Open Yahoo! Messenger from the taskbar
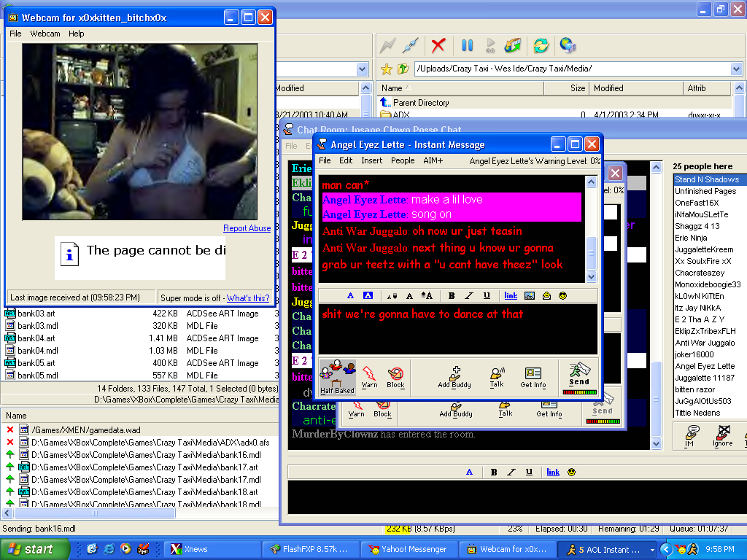Viewport: 747px width, 560px height. coord(409,549)
